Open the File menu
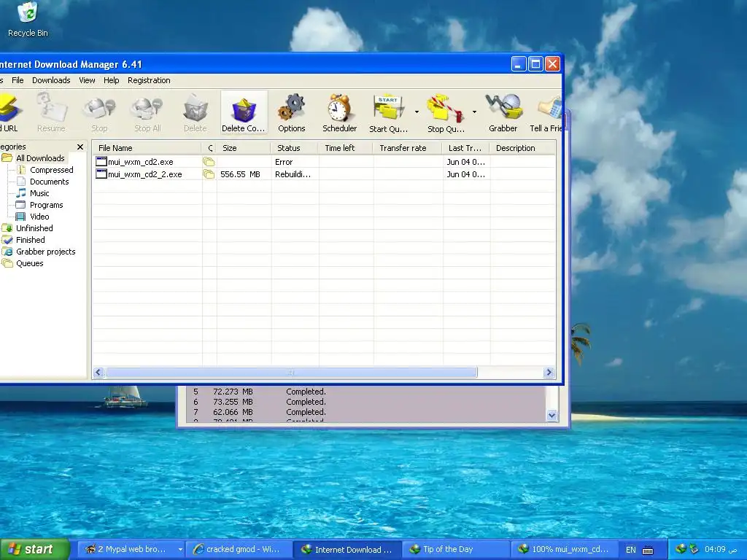Screen dimensions: 747x560 pos(18,80)
